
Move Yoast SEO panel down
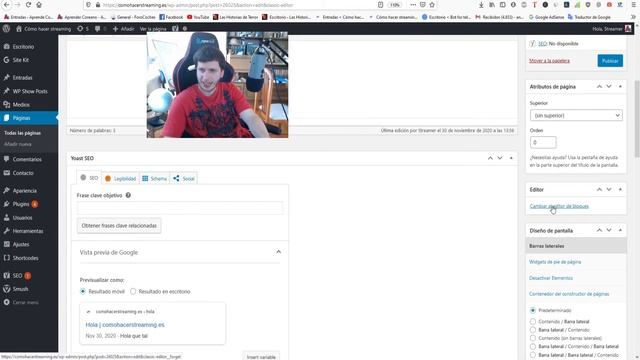[500, 158]
